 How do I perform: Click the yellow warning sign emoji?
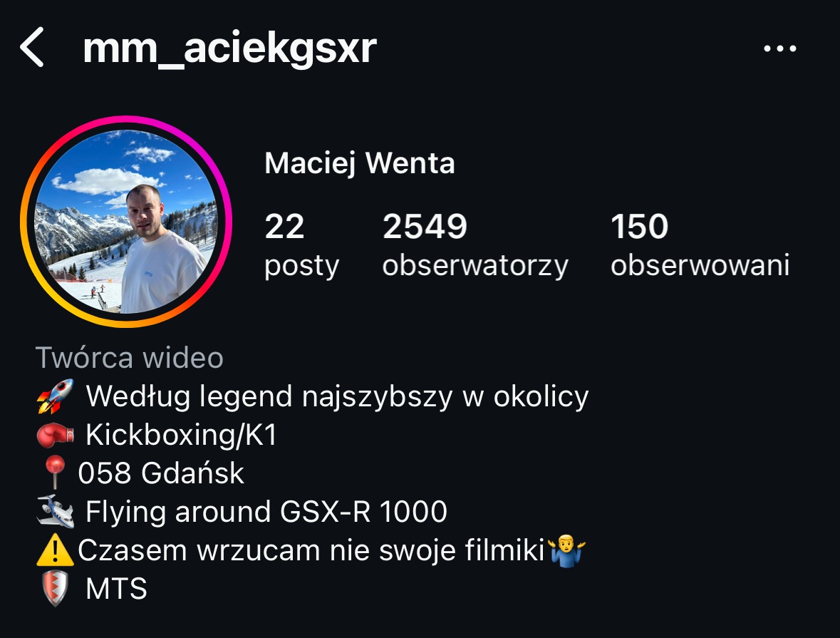[55, 550]
